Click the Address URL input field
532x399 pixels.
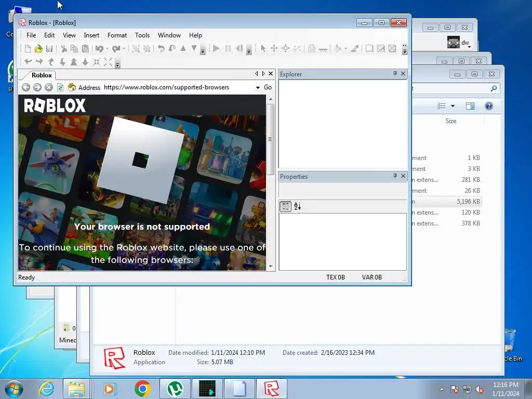point(179,87)
